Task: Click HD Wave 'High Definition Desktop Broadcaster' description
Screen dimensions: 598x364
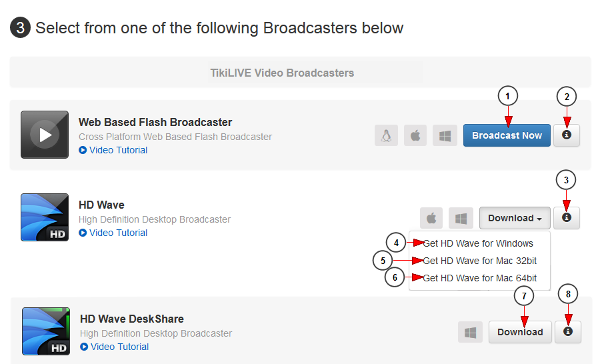Action: [x=155, y=219]
